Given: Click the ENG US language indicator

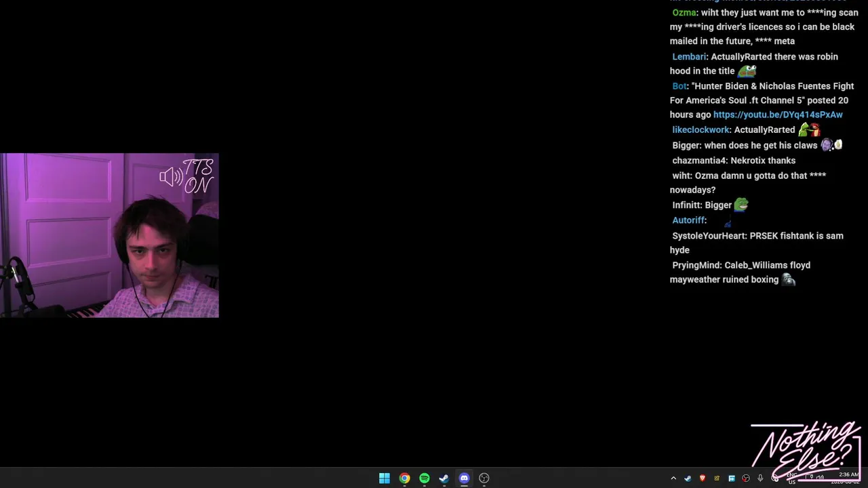Looking at the screenshot, I should point(791,479).
